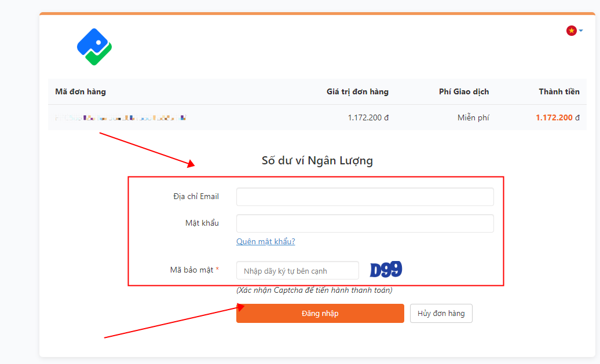
Task: Focus the Mã bảo mật captcha input
Action: (x=297, y=271)
